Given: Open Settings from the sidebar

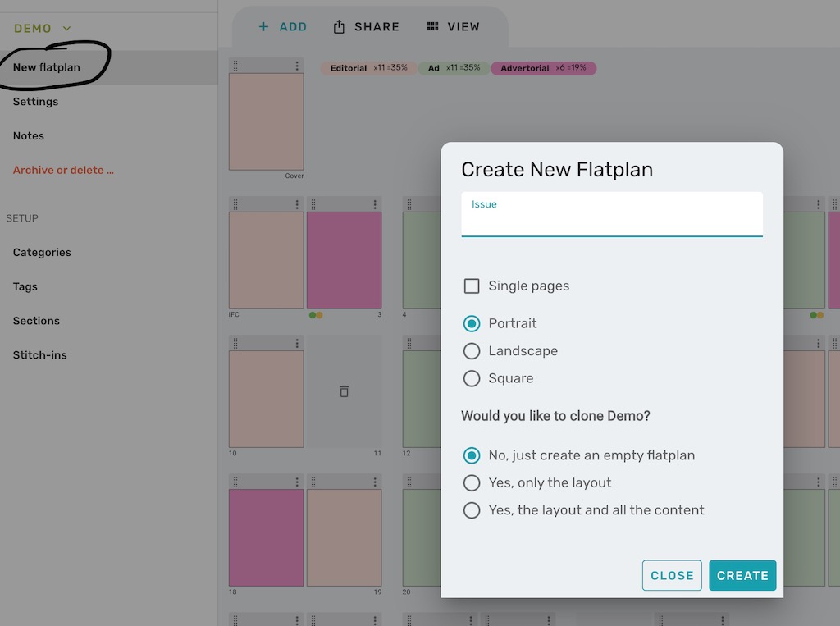Looking at the screenshot, I should pyautogui.click(x=35, y=102).
